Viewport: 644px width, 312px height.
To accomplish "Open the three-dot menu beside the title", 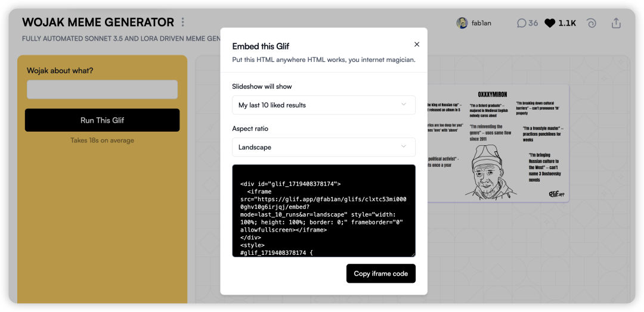I will point(183,23).
